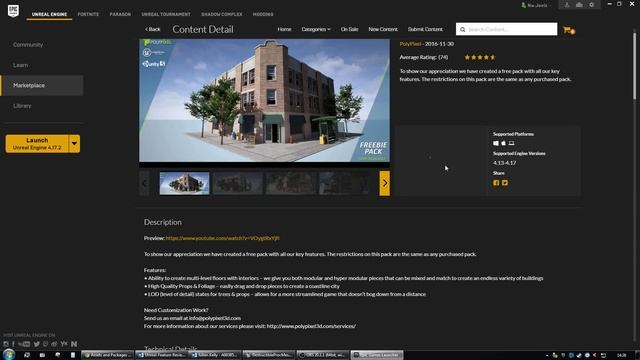Show hidden system tray icons
The image size is (640, 360).
click(547, 355)
